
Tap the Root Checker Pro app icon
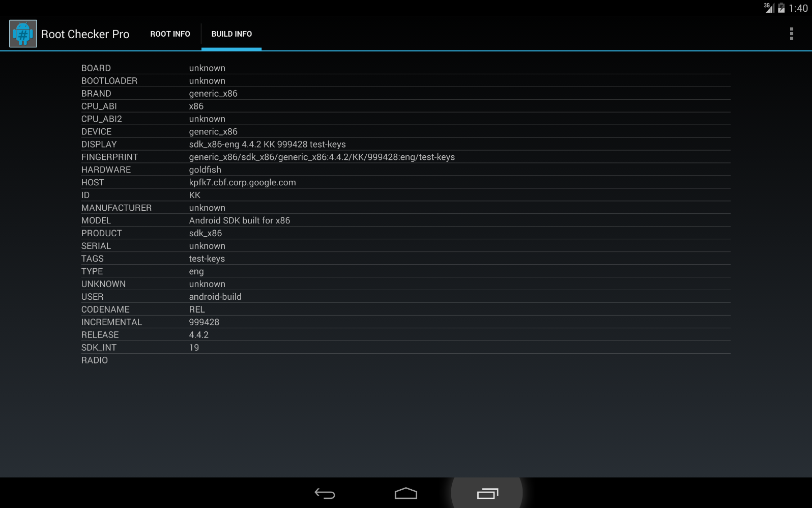[23, 34]
